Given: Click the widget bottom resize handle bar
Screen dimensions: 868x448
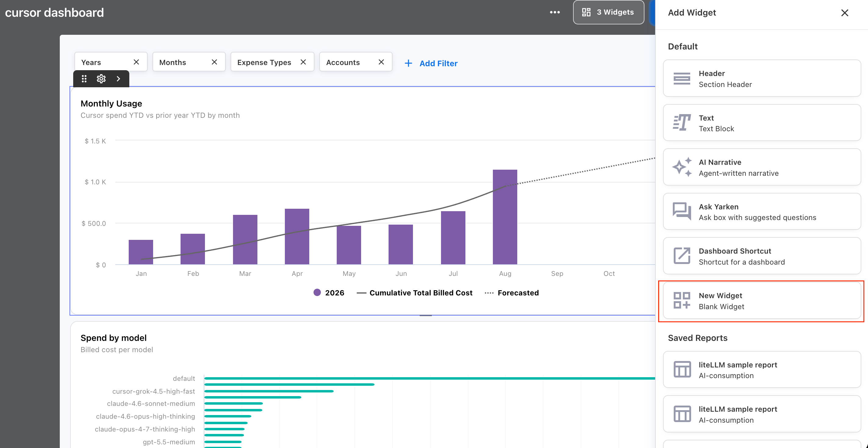Looking at the screenshot, I should coord(425,316).
